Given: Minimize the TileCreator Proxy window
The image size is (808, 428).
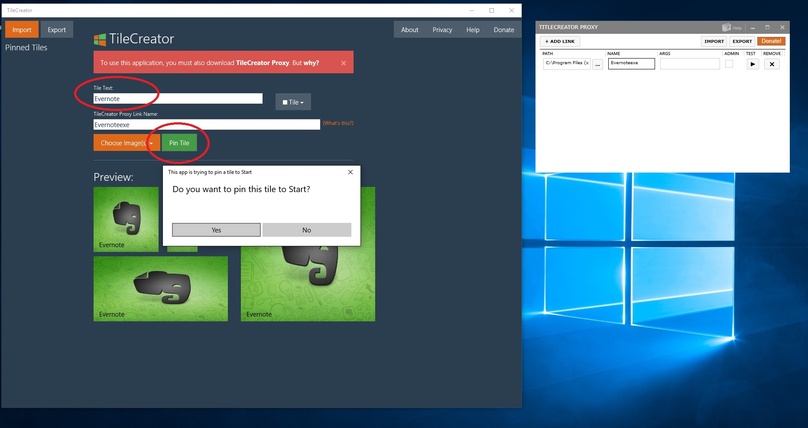Looking at the screenshot, I should pyautogui.click(x=753, y=27).
